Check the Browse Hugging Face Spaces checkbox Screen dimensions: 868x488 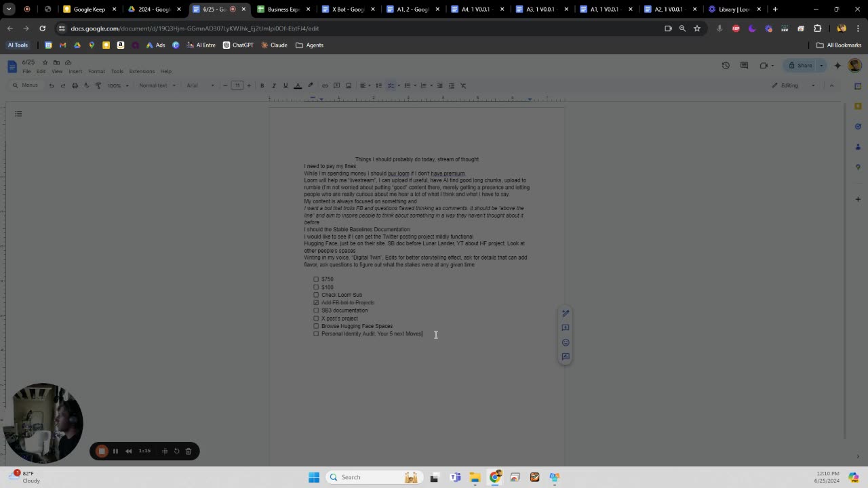pyautogui.click(x=316, y=326)
